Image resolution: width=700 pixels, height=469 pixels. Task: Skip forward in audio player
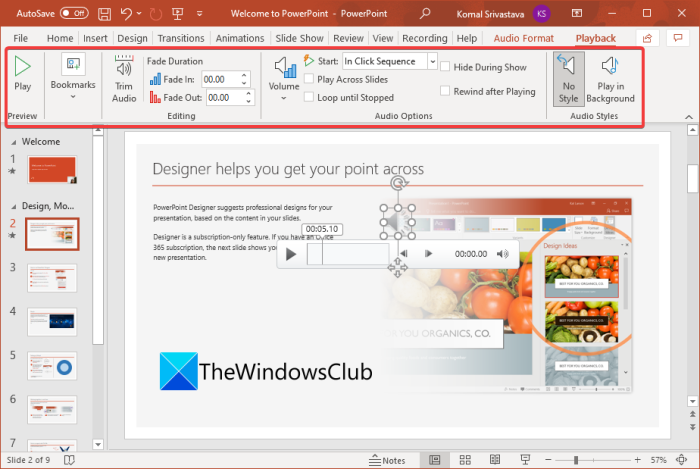click(x=429, y=253)
